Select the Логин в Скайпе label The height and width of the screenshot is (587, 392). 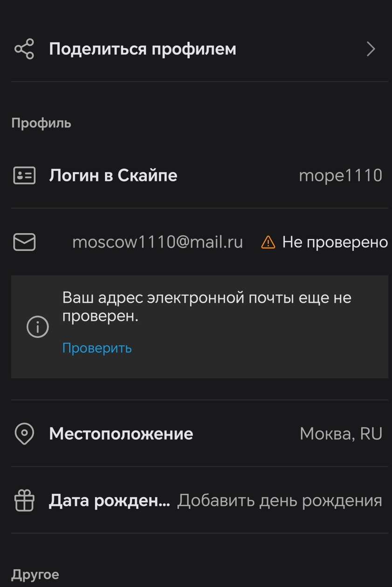(113, 175)
